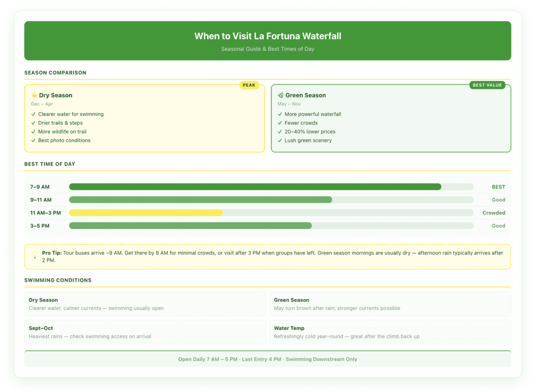
Task: Select the leaf icon beside Green Season
Action: pos(281,95)
